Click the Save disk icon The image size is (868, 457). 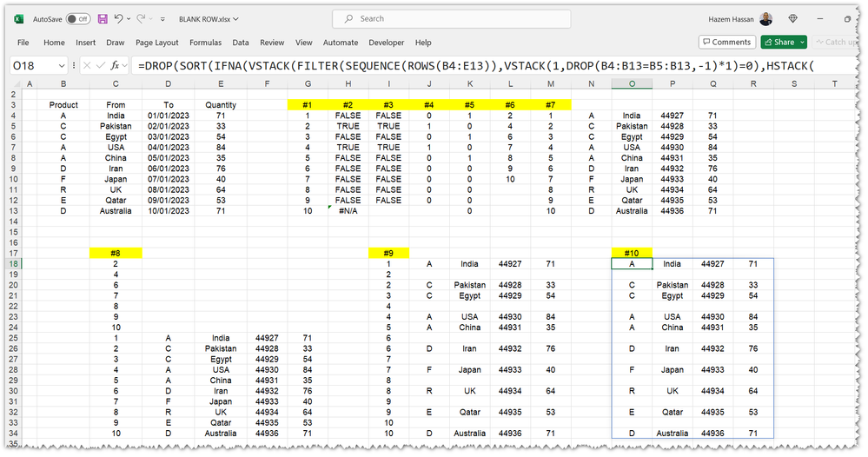tap(103, 19)
